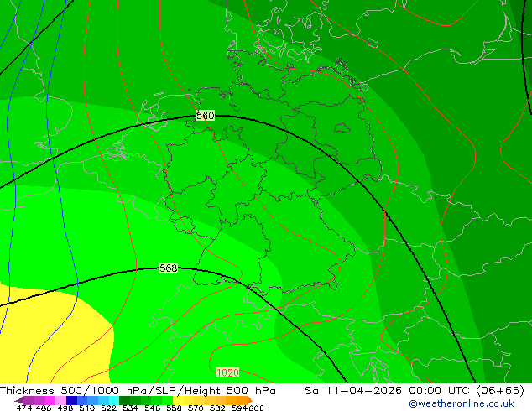Click the legend value 606
Image resolution: width=532 pixels, height=411 pixels.
pyautogui.click(x=256, y=408)
